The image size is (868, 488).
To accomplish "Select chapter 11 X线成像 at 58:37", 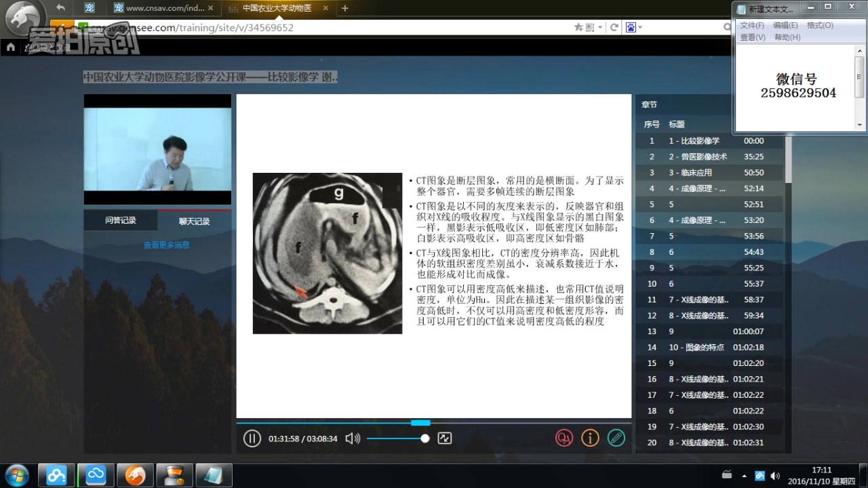I will [709, 300].
